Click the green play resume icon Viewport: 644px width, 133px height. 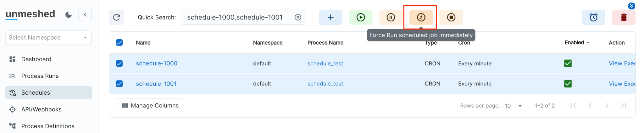click(361, 17)
